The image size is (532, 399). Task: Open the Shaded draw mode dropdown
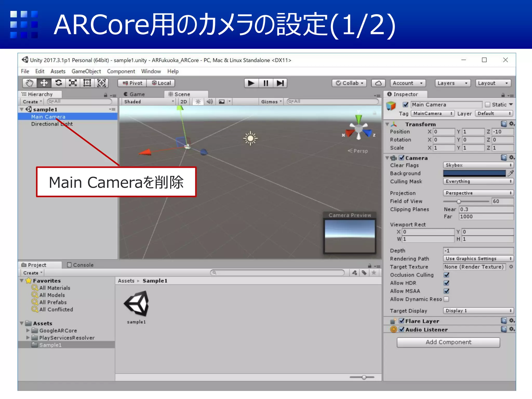coord(149,102)
